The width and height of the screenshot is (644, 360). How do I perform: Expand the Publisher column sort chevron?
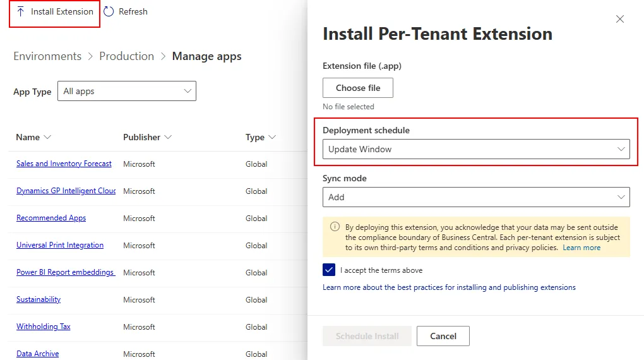coord(168,137)
